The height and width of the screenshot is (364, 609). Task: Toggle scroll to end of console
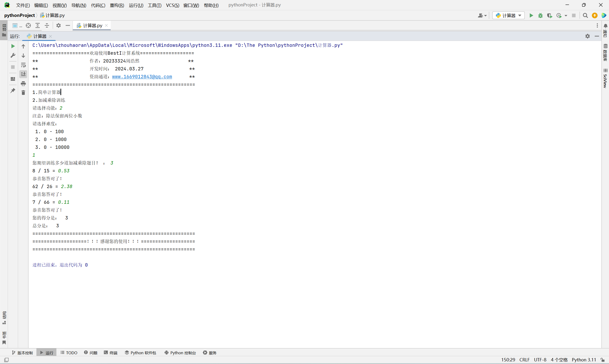23,74
